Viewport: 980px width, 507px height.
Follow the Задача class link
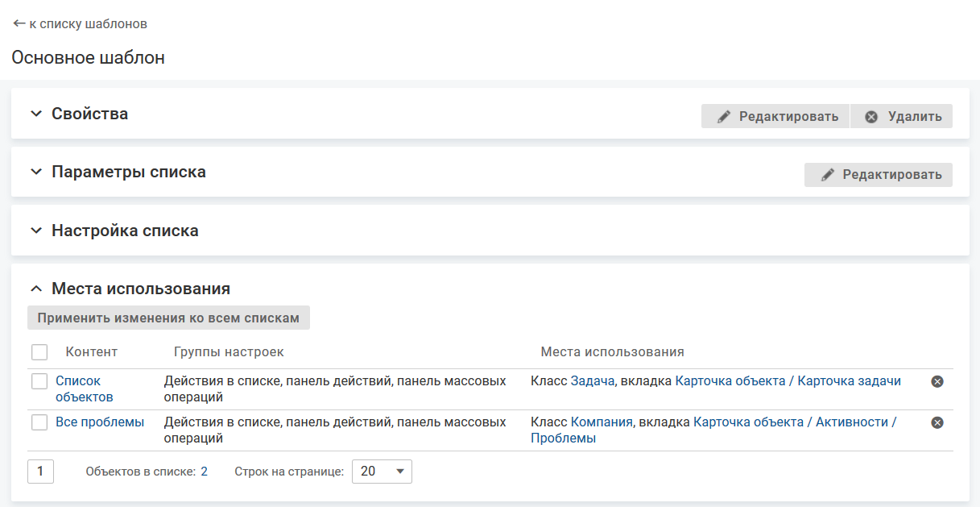tap(592, 380)
